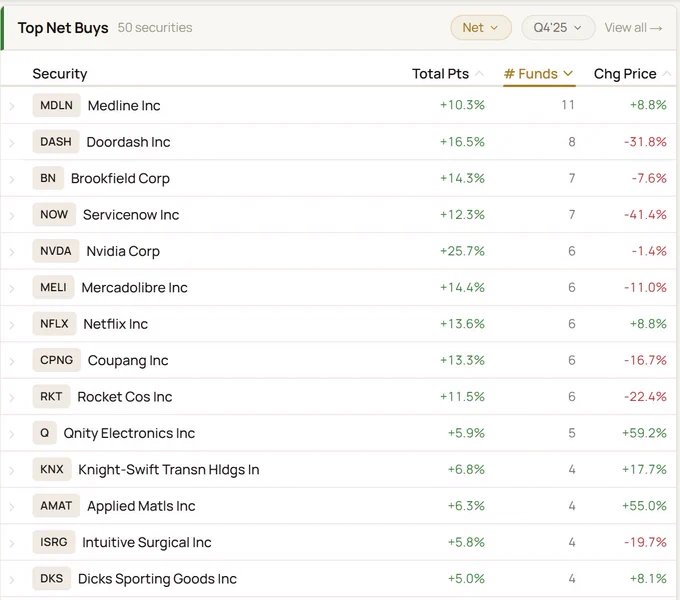Click the Q ticker badge
Image resolution: width=680 pixels, height=600 pixels.
[x=45, y=433]
